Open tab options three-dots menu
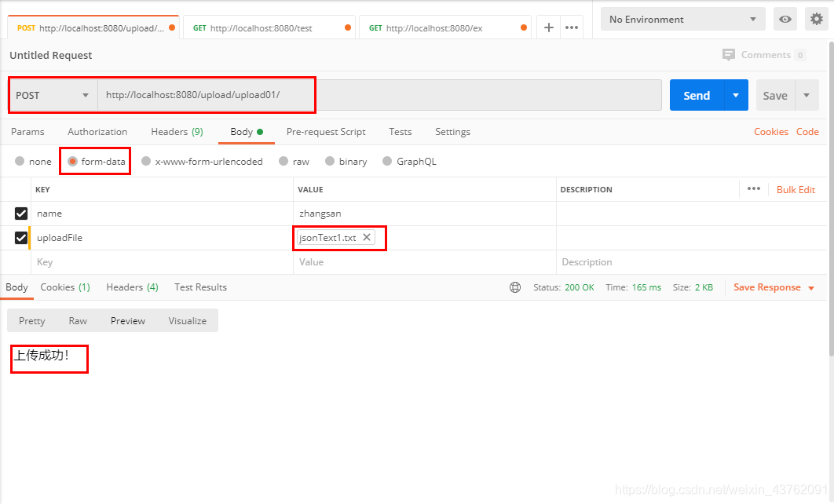The image size is (834, 504). coord(572,27)
